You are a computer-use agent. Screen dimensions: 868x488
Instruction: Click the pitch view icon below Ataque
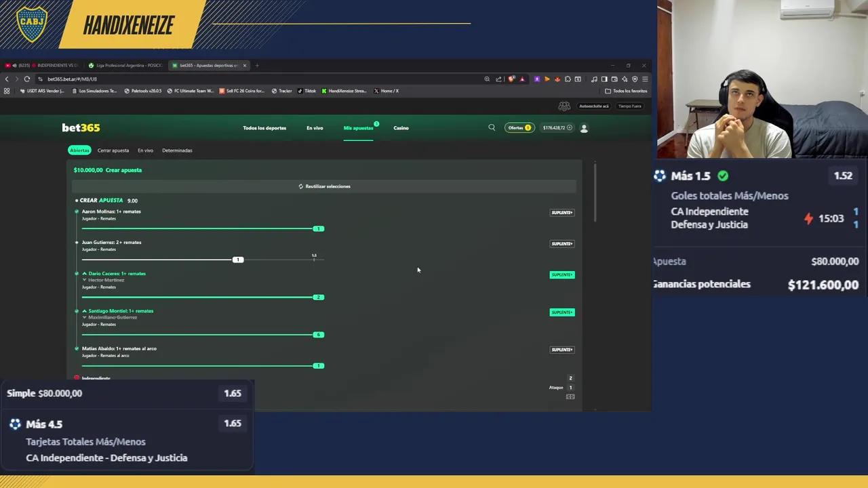(570, 396)
